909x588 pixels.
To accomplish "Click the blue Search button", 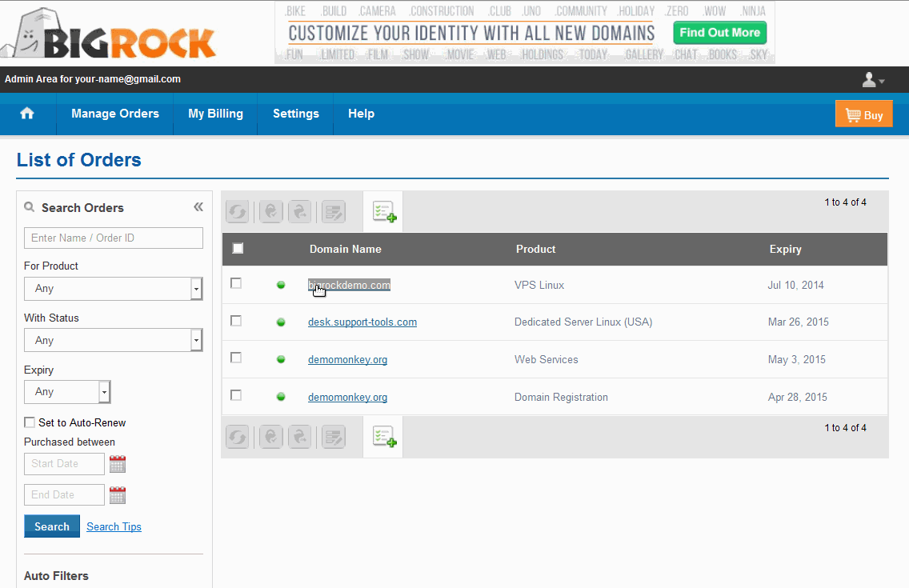I will pos(52,526).
